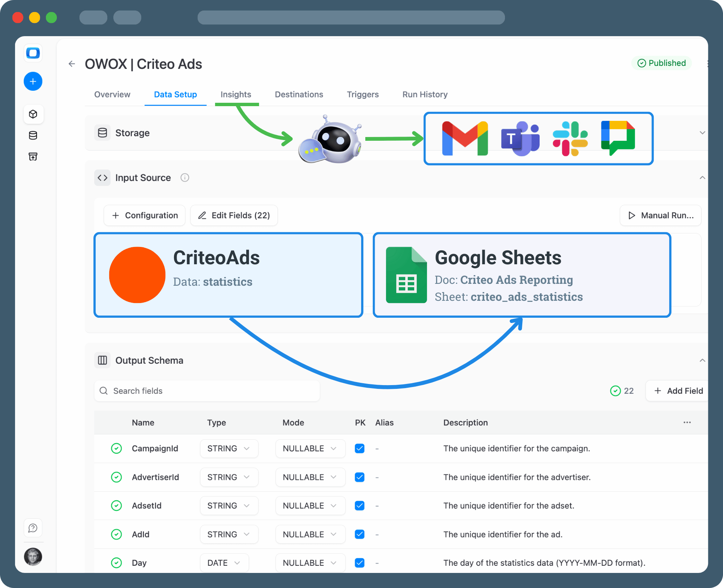Collapse the Output Schema section chevron
The height and width of the screenshot is (588, 723).
point(702,360)
